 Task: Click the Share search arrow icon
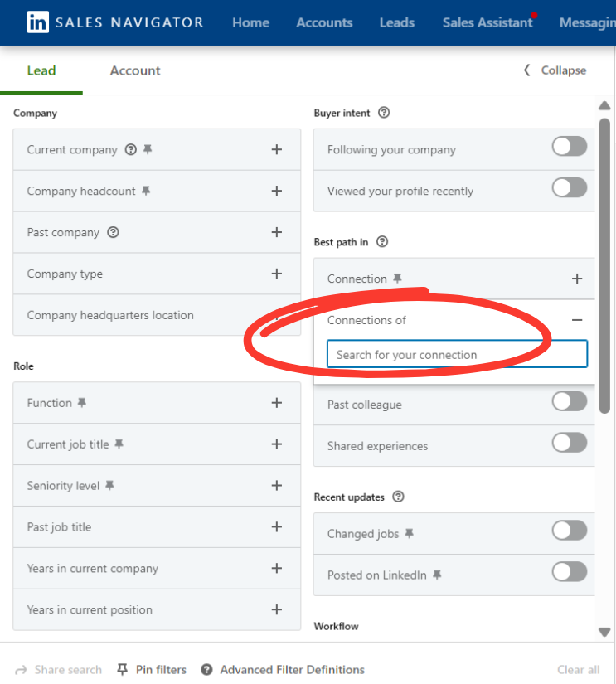pos(21,670)
